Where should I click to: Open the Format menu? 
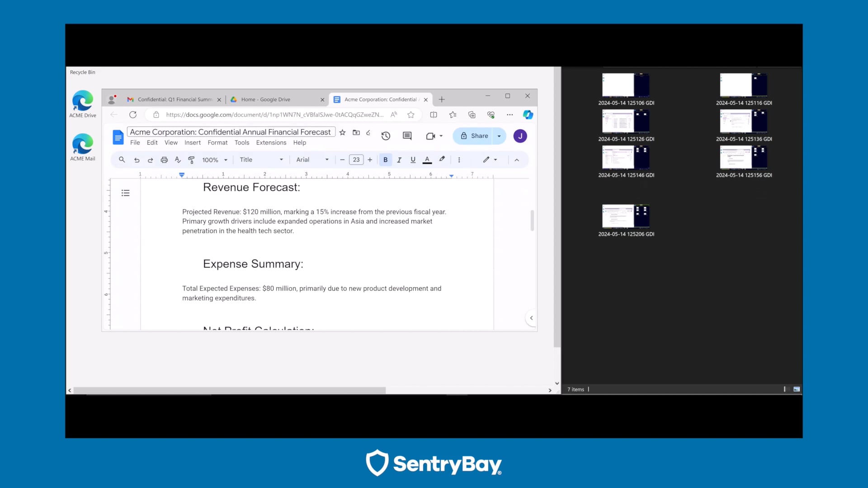[217, 143]
